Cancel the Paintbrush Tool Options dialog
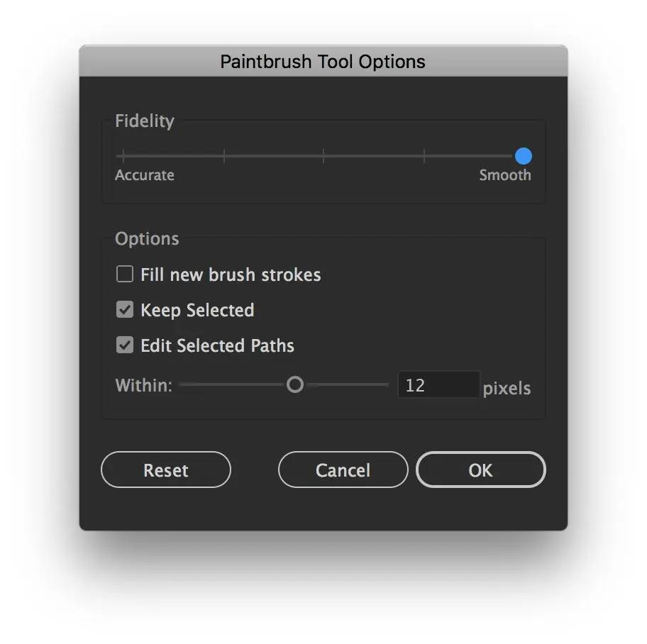The width and height of the screenshot is (647, 644). point(343,470)
